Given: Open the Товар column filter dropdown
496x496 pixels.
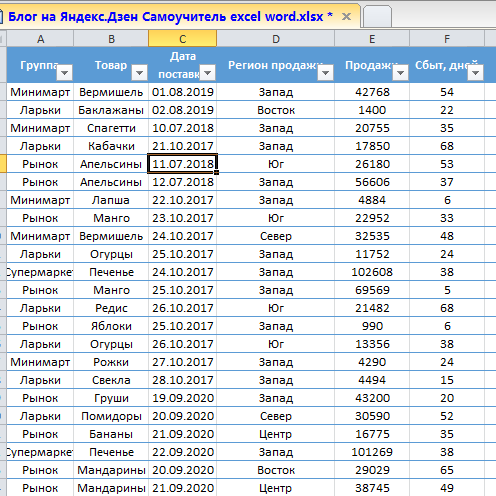Looking at the screenshot, I should (x=140, y=72).
